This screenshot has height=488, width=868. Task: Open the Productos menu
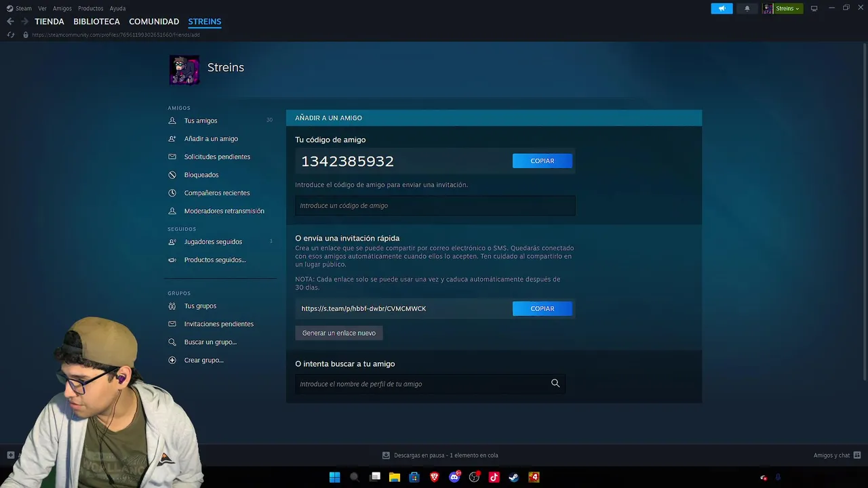(91, 8)
